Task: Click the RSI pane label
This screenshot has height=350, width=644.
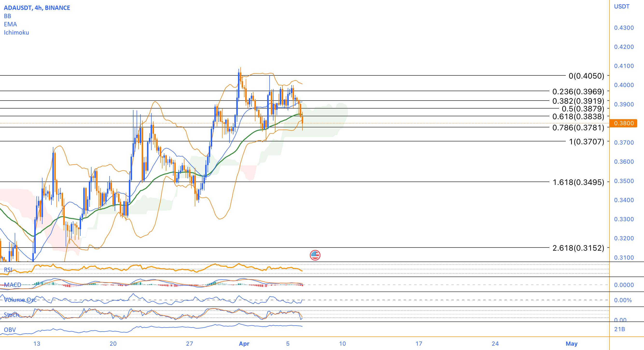Action: point(8,270)
